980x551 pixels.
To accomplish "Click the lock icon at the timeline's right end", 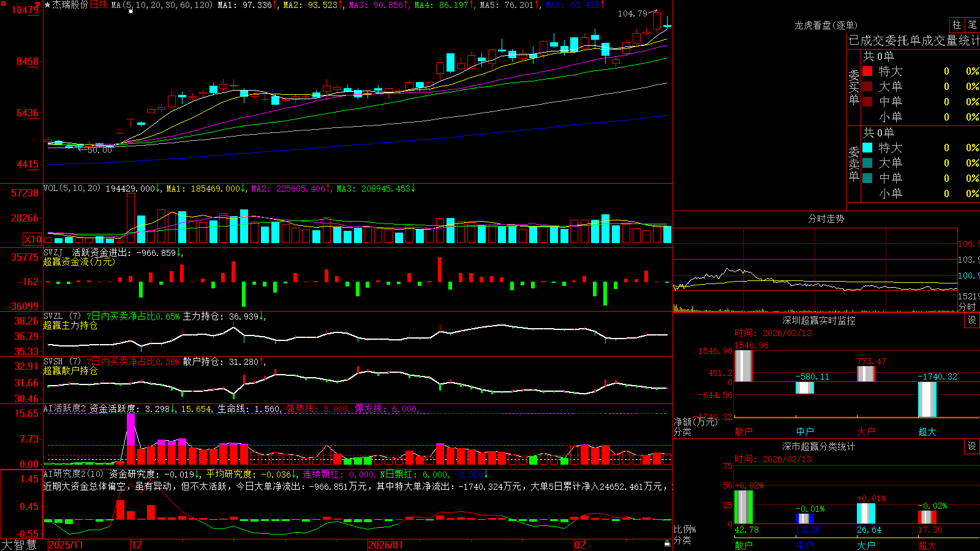I will point(667,544).
